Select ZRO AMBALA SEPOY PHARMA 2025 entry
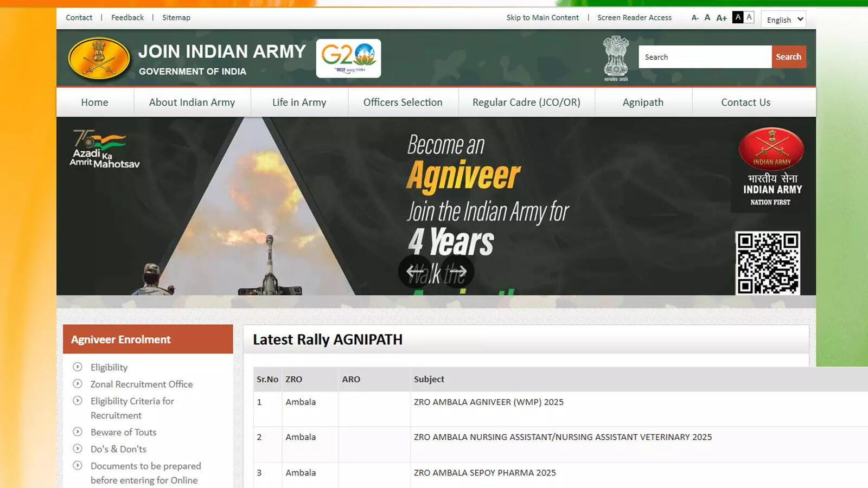The width and height of the screenshot is (868, 488). (485, 473)
